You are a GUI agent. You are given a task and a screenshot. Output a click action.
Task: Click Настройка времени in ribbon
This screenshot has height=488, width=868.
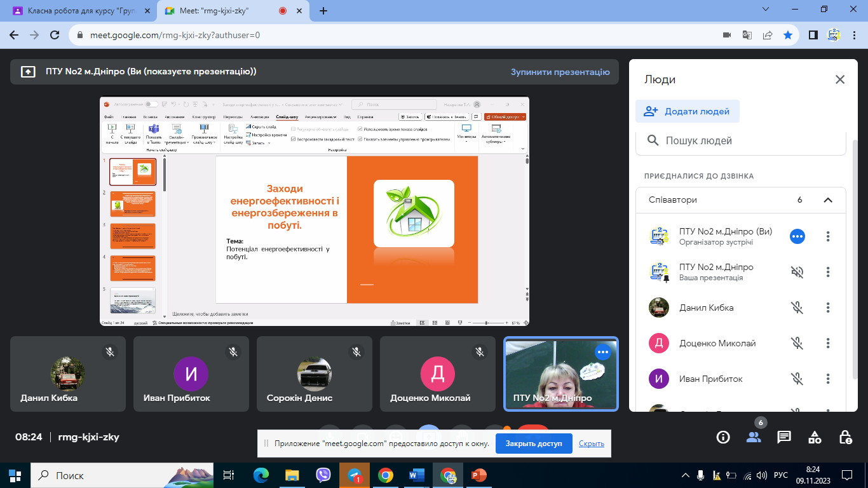[x=266, y=135]
